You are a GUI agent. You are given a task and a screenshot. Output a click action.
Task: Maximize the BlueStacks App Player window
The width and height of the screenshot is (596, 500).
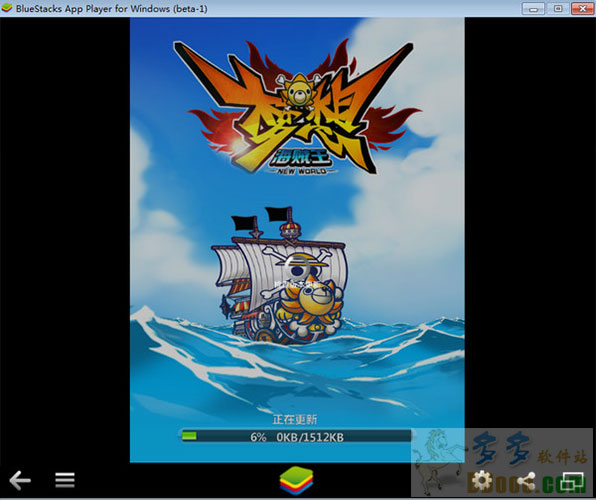tap(558, 8)
